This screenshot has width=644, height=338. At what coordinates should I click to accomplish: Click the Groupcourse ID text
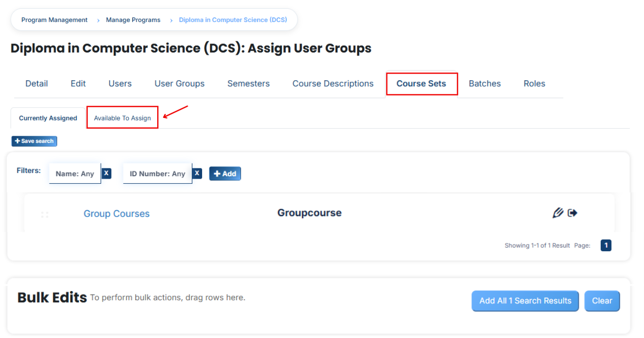(x=310, y=213)
